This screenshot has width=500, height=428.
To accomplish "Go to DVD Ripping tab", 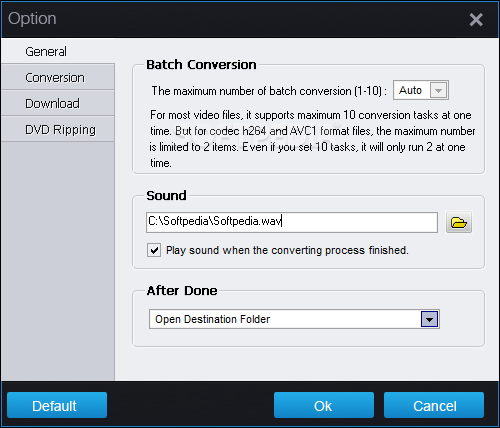I will 58,129.
